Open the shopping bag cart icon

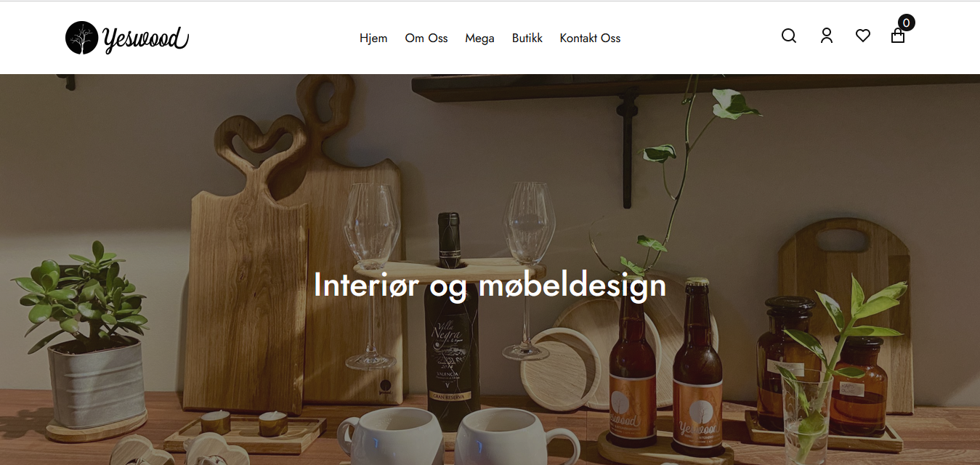[x=898, y=36]
